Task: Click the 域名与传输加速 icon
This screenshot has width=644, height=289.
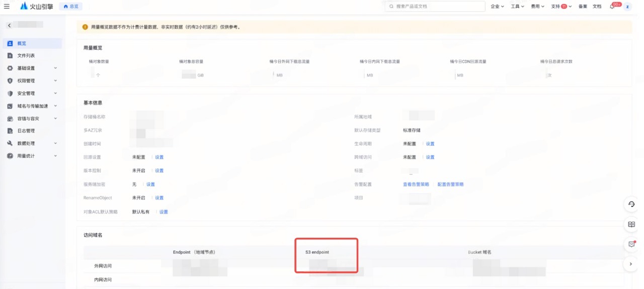Action: click(x=10, y=106)
